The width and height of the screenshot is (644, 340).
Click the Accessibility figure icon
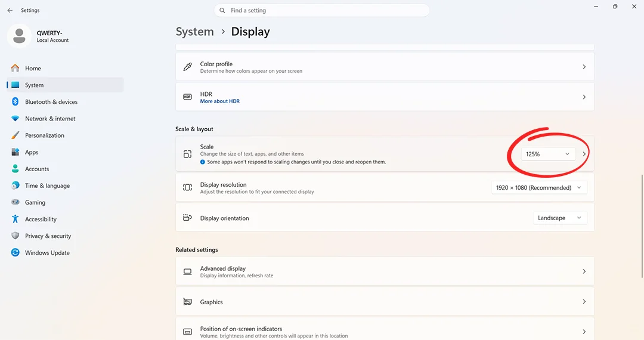tap(15, 219)
